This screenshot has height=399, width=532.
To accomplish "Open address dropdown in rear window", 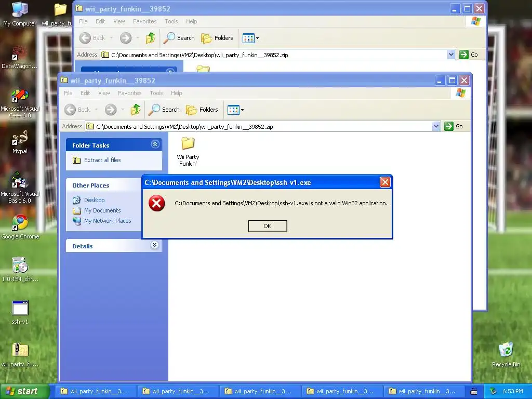I will (451, 55).
